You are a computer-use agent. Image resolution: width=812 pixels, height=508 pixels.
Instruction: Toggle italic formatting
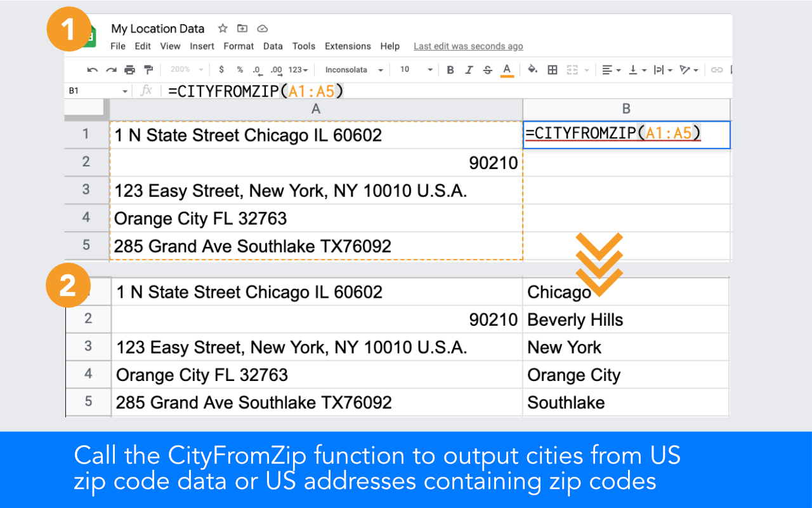pyautogui.click(x=469, y=70)
